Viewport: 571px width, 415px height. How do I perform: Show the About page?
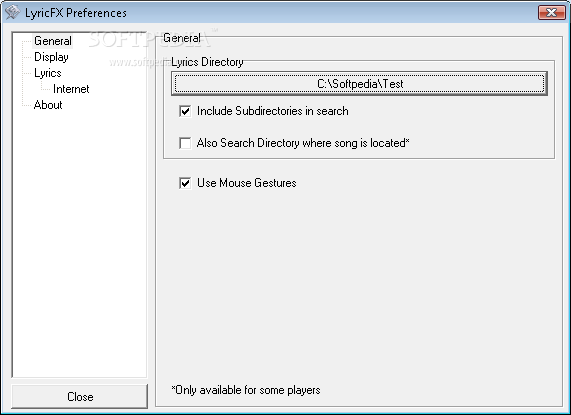[48, 105]
